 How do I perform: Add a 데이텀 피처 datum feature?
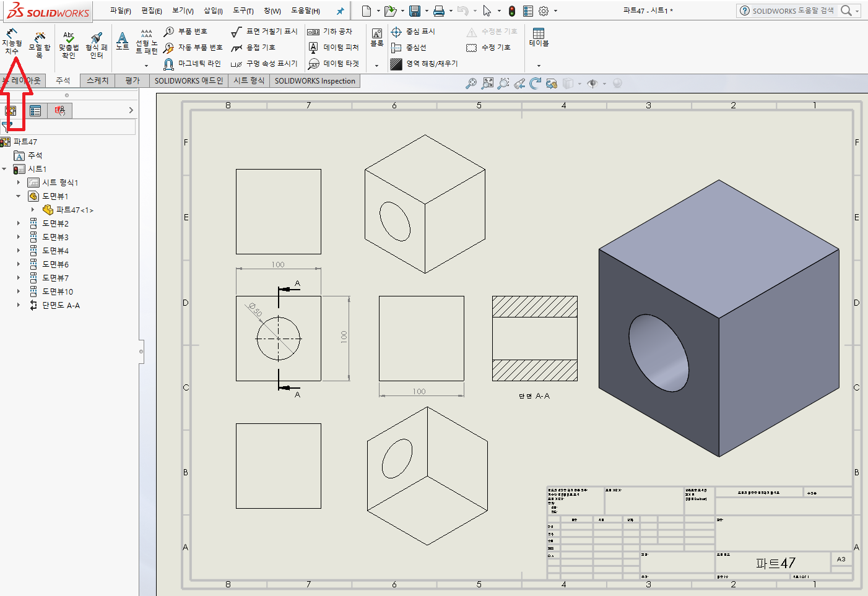(x=334, y=47)
